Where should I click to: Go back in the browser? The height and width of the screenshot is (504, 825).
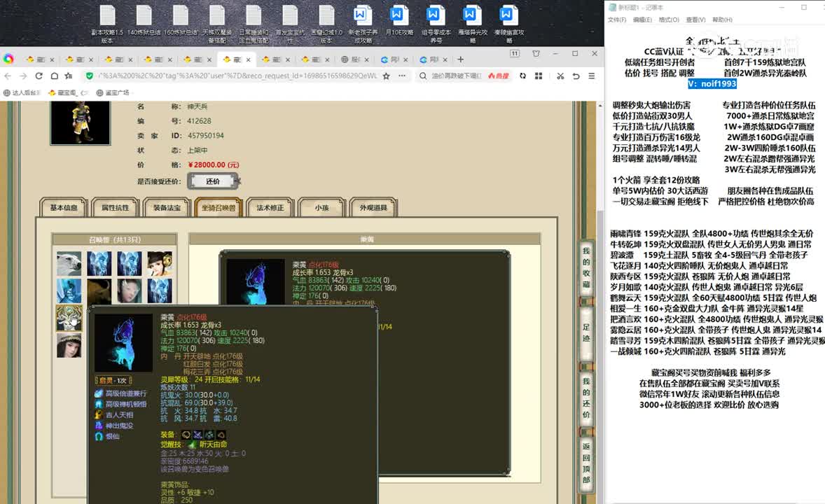[8, 76]
